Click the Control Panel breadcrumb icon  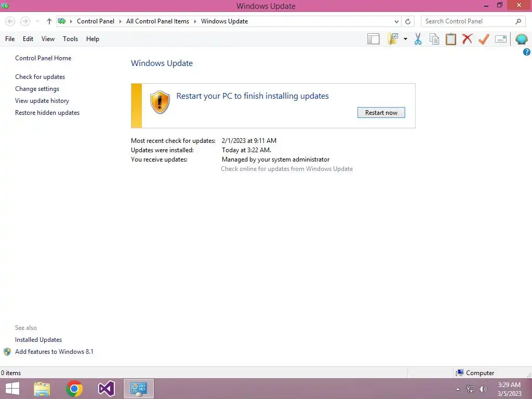62,21
